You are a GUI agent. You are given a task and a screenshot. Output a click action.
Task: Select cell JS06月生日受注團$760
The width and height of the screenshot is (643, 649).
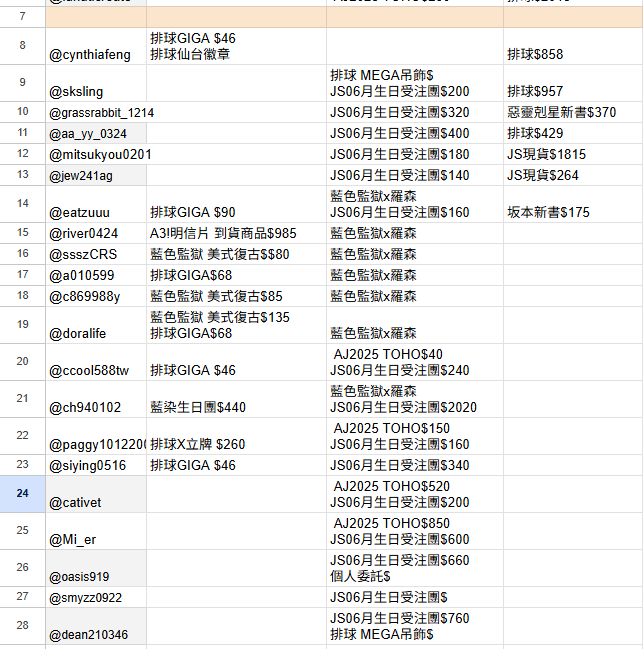click(x=415, y=626)
